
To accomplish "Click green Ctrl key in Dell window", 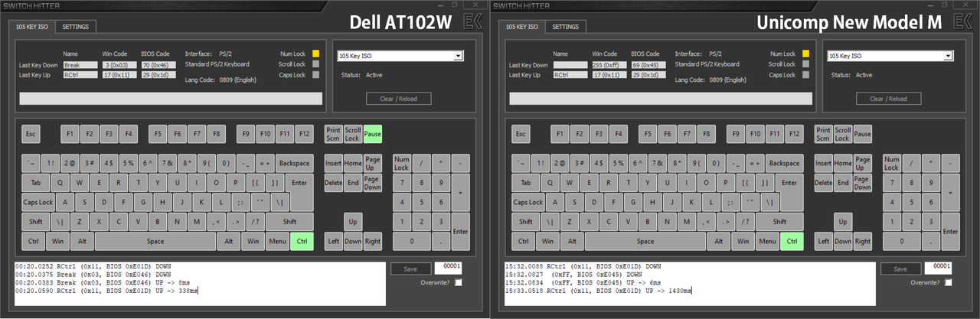I will pyautogui.click(x=302, y=241).
